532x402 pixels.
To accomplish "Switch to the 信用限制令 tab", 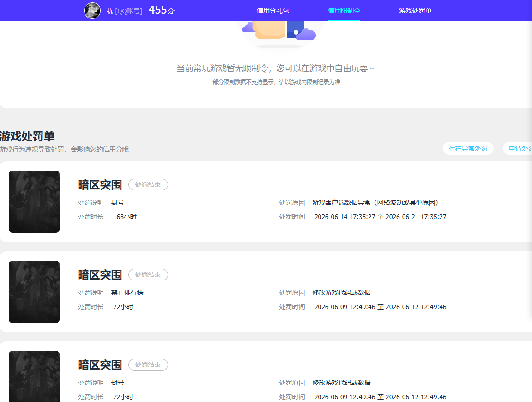I will click(x=344, y=11).
